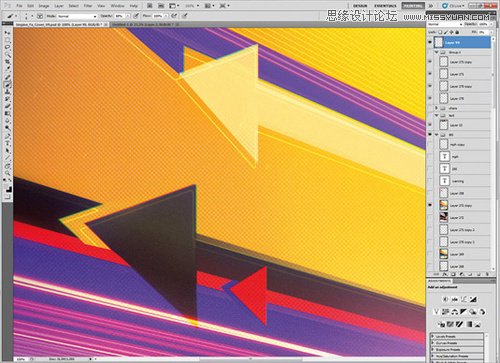The image size is (500, 363).
Task: Click the layer Fill field
Action: 483,32
